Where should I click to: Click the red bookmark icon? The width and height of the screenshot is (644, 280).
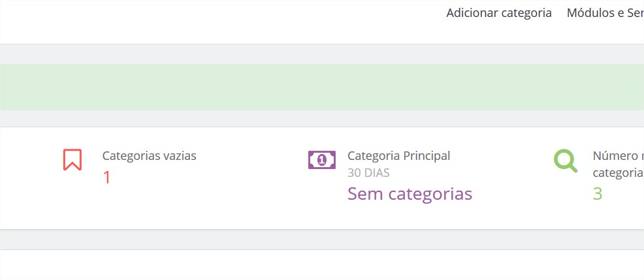click(x=72, y=160)
